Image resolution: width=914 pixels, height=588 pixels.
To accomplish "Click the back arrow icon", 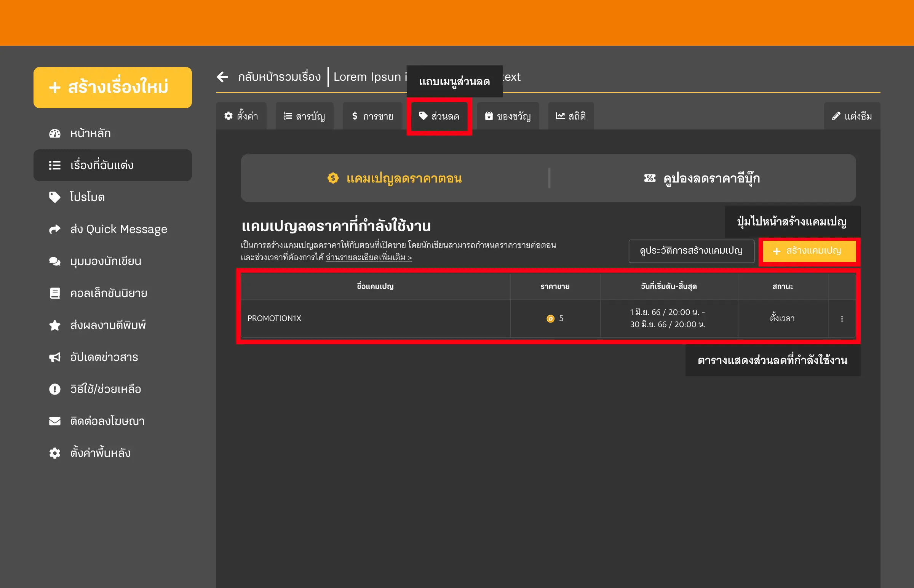I will click(x=222, y=77).
